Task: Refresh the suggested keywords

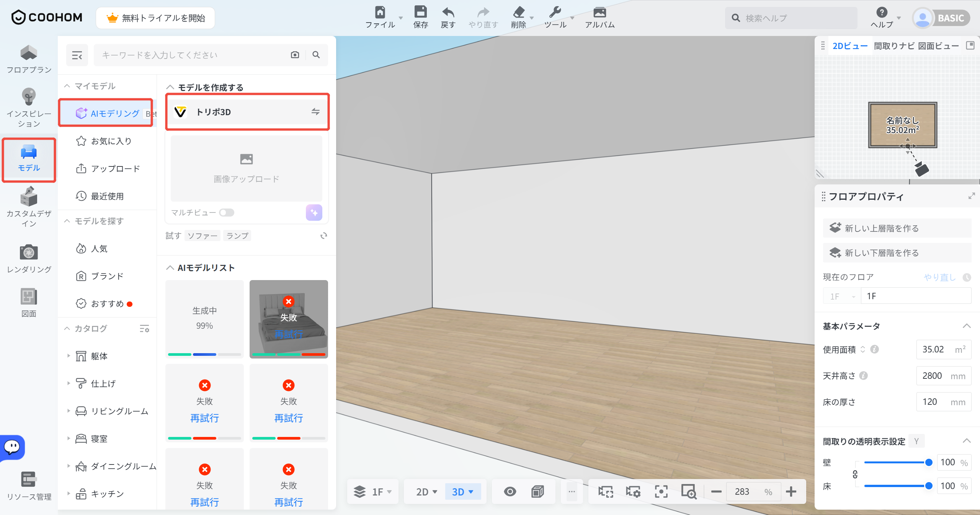Action: point(324,236)
